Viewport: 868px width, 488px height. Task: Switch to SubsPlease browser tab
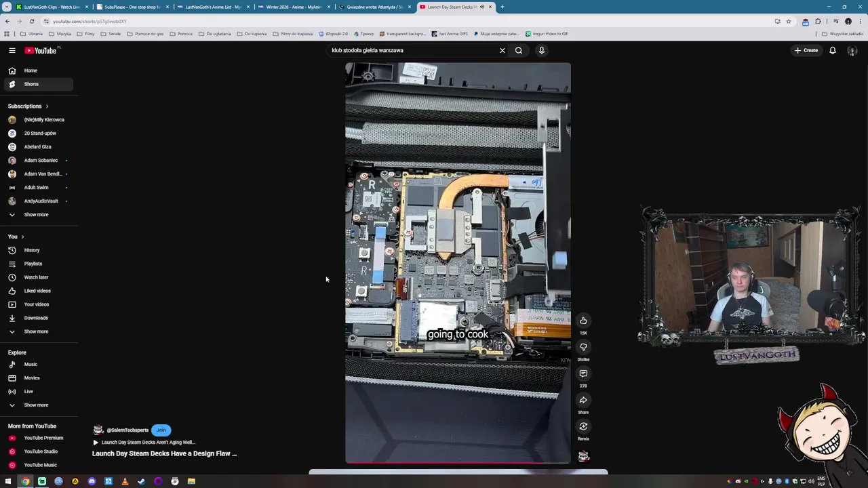[132, 7]
